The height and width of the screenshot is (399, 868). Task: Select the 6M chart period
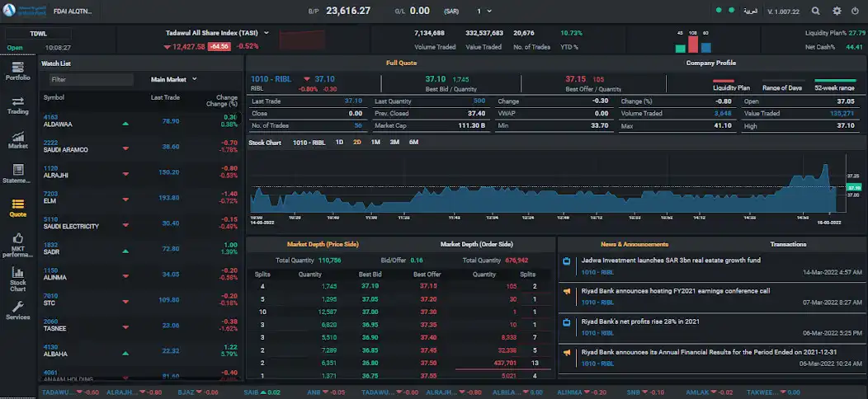(x=413, y=143)
